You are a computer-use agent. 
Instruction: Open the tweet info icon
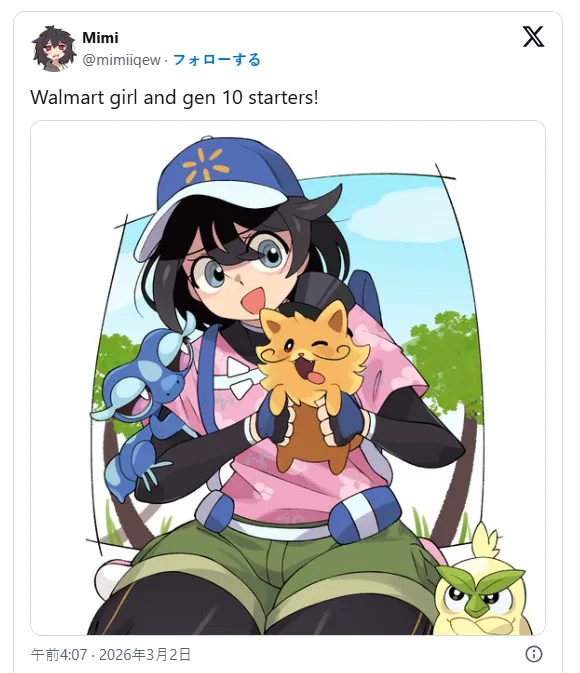point(534,654)
